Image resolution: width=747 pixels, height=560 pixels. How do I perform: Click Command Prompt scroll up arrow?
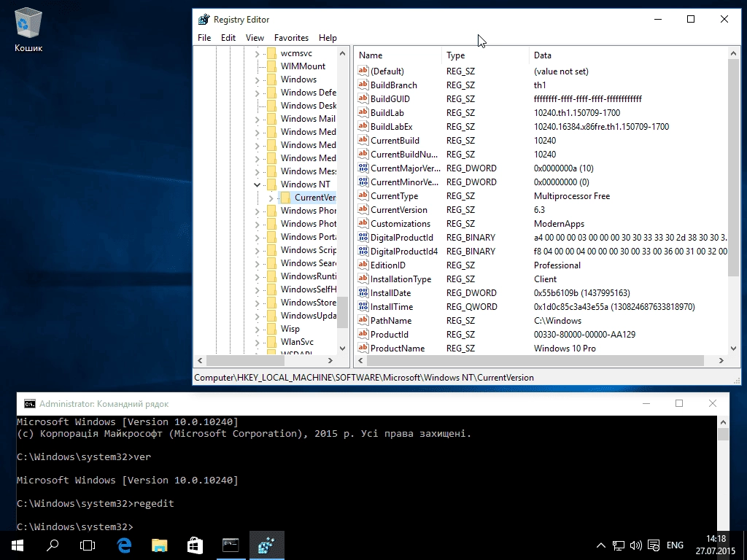click(723, 422)
